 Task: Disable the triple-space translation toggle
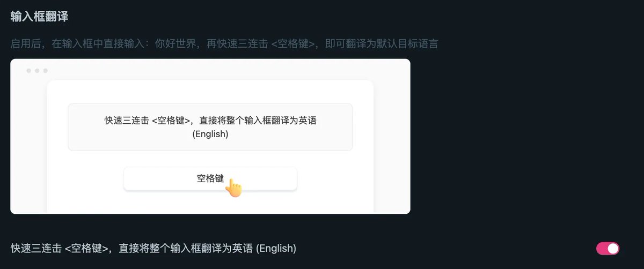click(608, 249)
